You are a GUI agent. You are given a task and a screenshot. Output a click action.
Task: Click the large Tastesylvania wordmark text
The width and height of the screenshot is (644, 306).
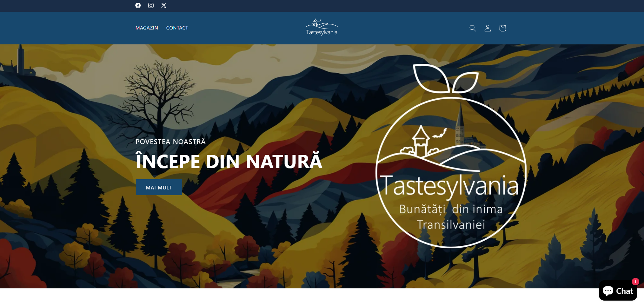click(449, 186)
